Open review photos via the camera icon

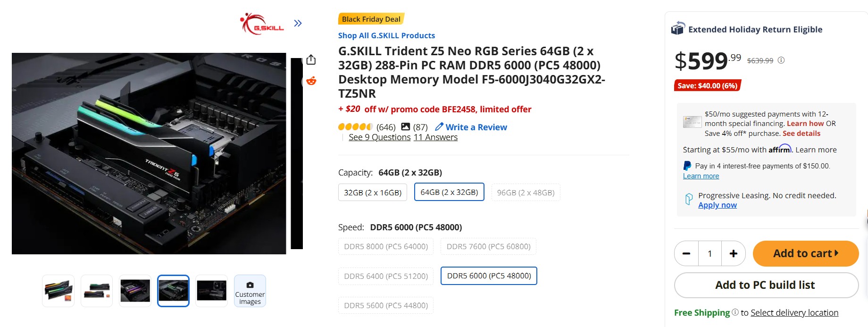point(405,126)
